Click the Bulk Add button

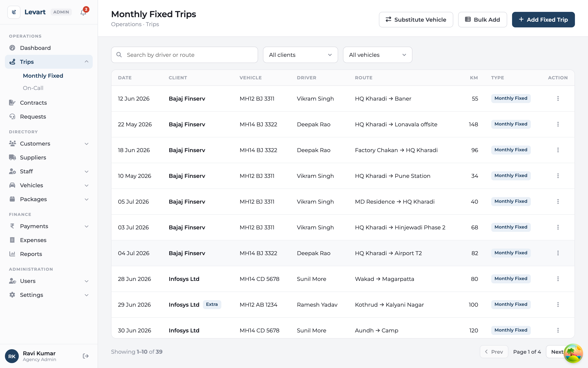pos(482,20)
